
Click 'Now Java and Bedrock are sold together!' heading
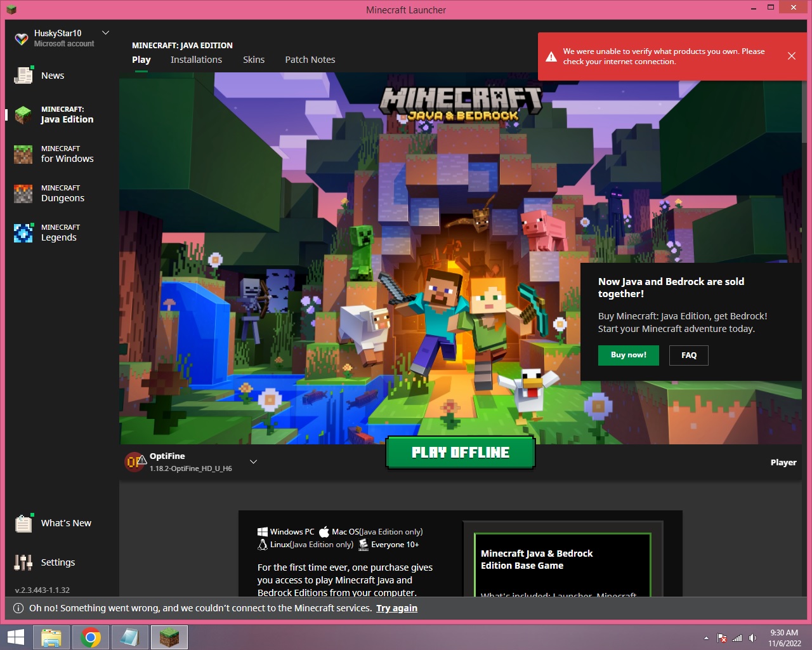pos(671,288)
